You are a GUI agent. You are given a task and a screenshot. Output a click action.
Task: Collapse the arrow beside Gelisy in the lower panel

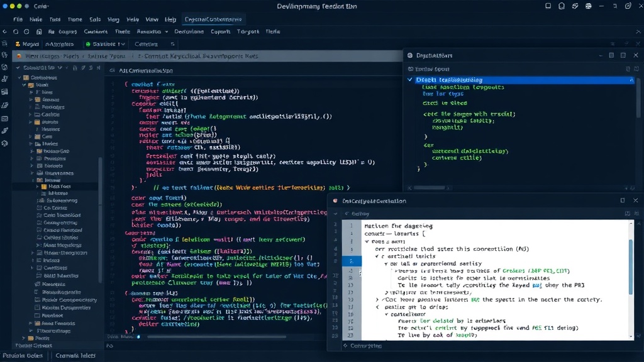pos(347,214)
